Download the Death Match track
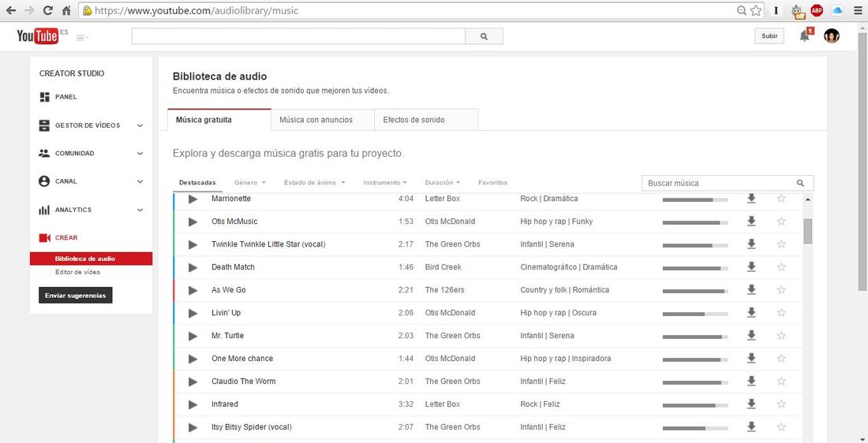The width and height of the screenshot is (868, 443). point(751,266)
